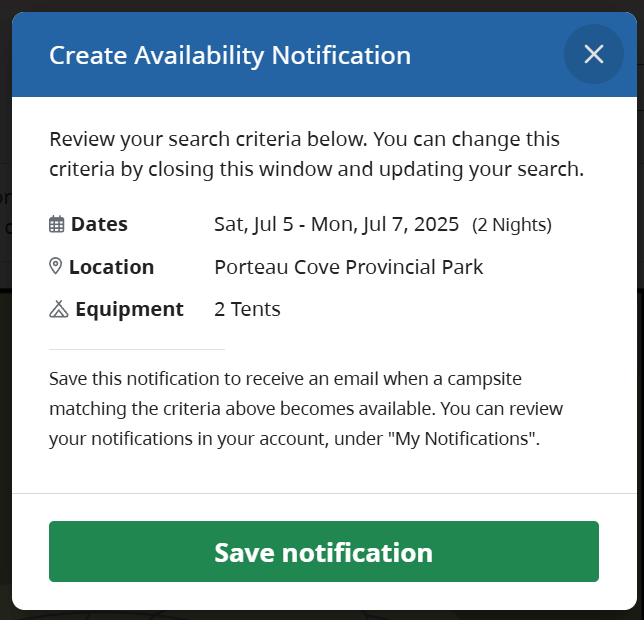Image resolution: width=644 pixels, height=620 pixels.
Task: Click the Review your search criteria paragraph
Action: pos(317,154)
